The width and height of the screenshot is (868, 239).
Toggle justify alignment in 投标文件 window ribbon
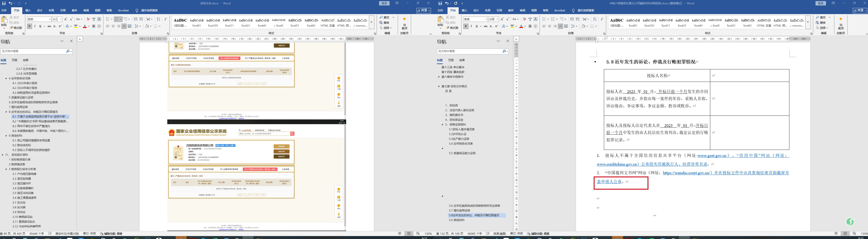[124, 26]
